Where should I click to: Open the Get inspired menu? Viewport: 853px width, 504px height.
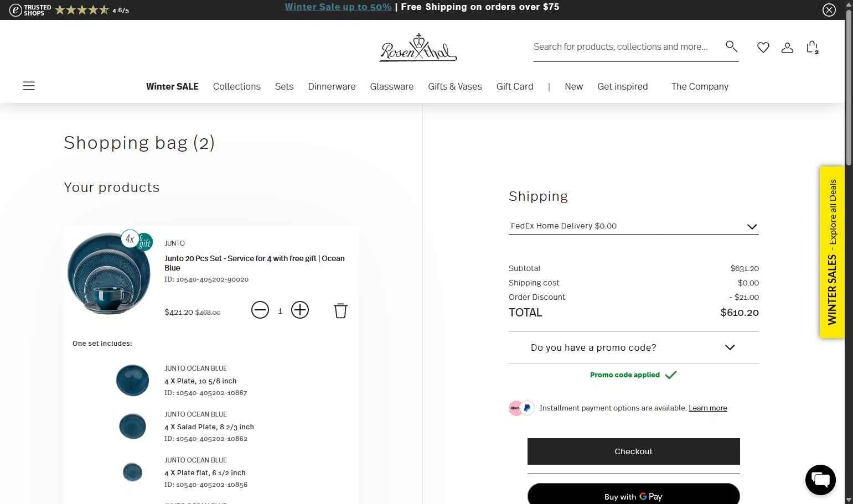(622, 86)
